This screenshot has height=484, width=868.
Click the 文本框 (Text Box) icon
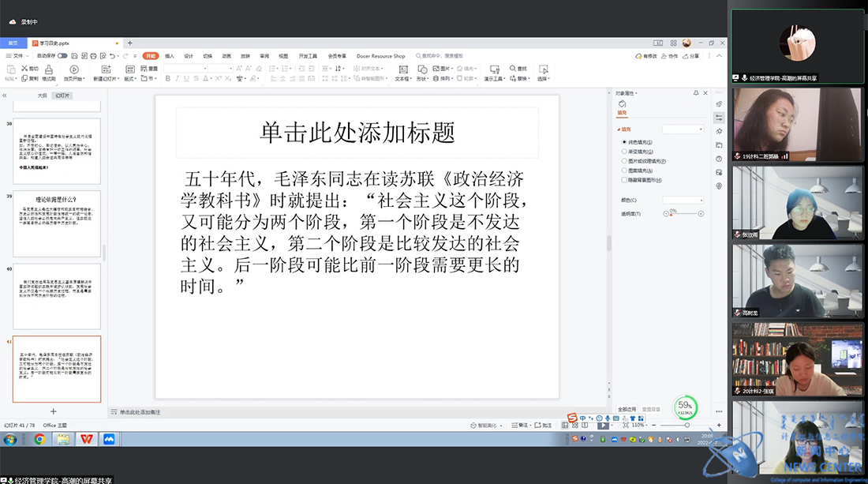pyautogui.click(x=402, y=70)
